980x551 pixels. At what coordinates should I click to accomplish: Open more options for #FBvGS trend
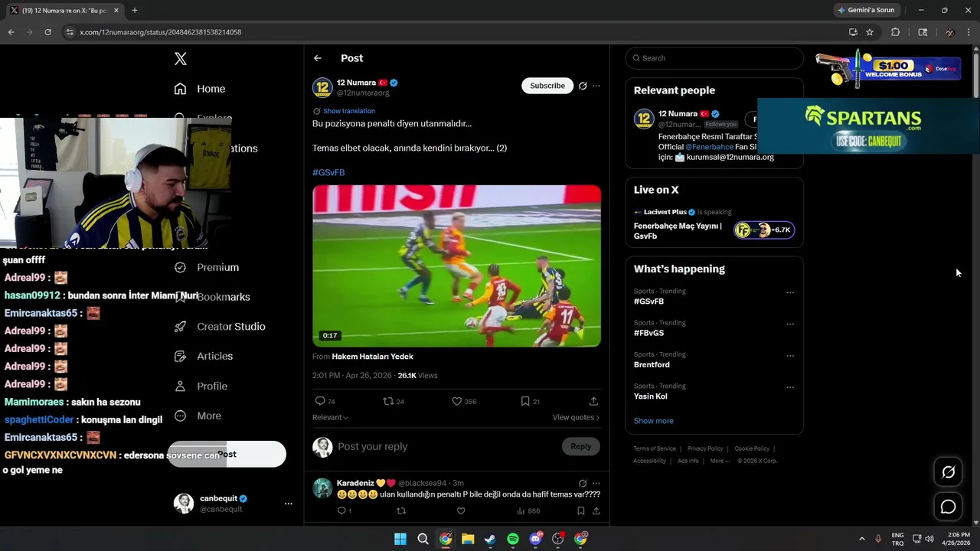click(x=790, y=324)
